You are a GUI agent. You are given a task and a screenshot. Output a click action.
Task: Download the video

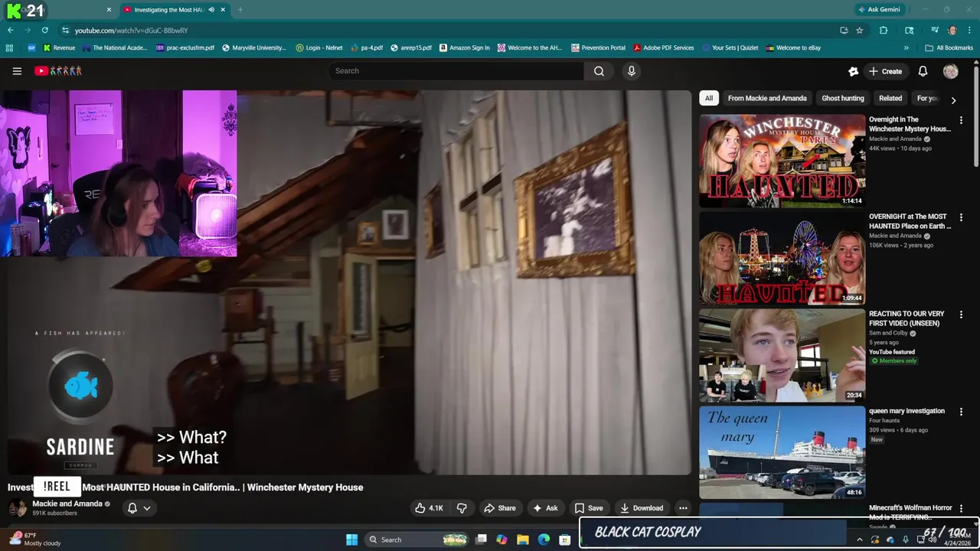(x=642, y=508)
